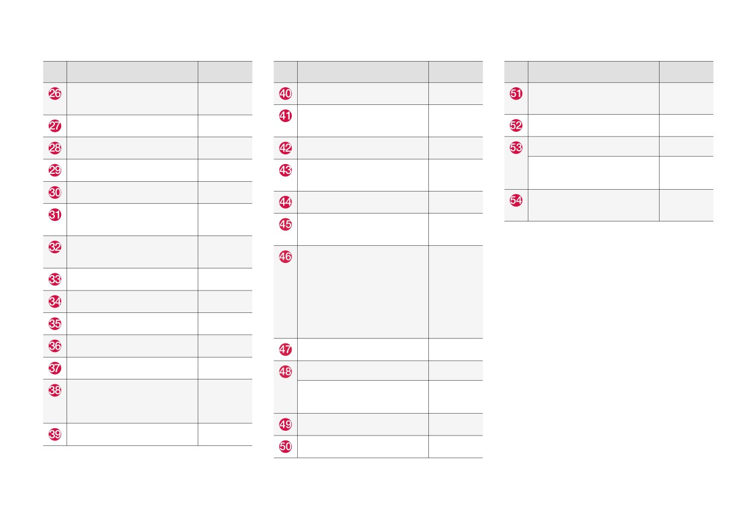
Task: Click the red number 43 badge
Action: click(286, 170)
